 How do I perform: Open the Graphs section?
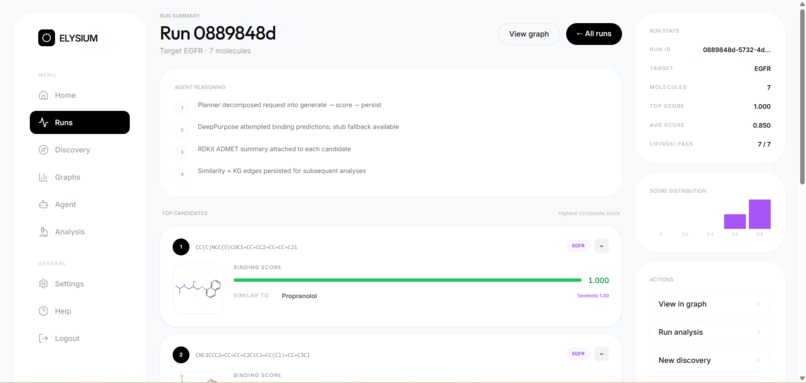[x=80, y=177]
